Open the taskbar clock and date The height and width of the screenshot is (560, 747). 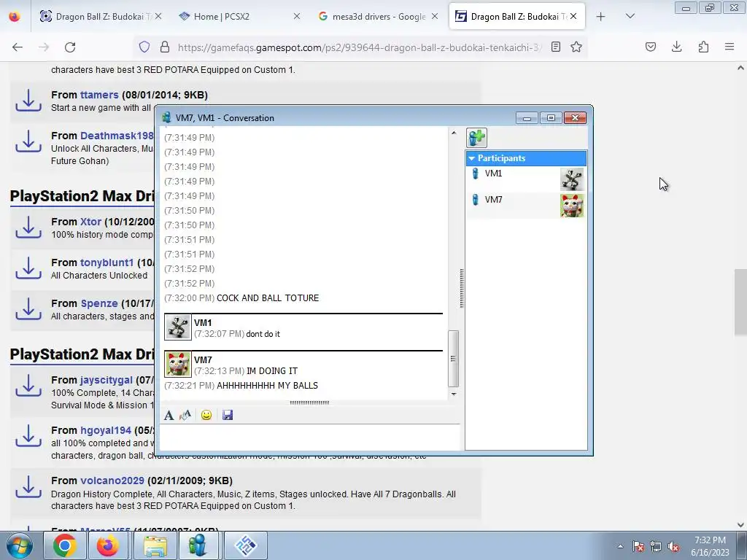click(710, 546)
